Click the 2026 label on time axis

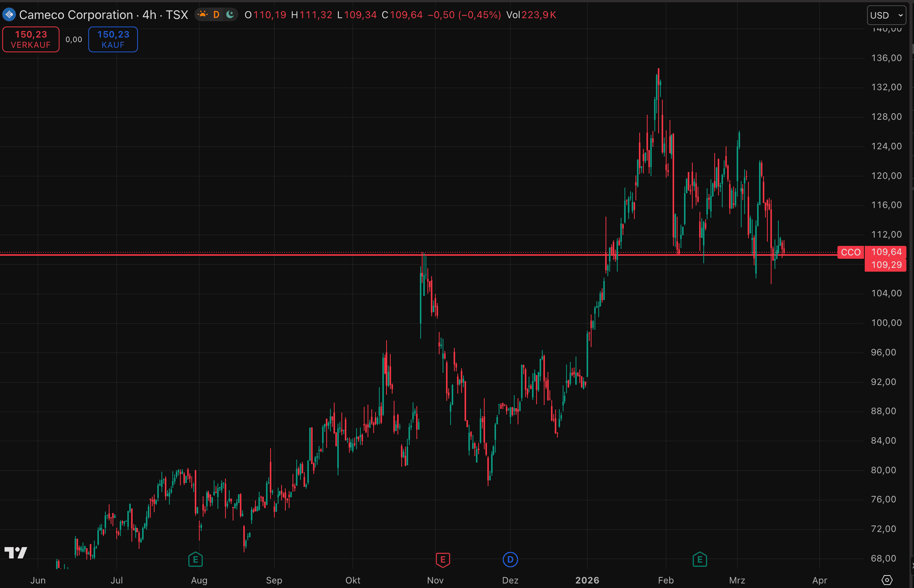pyautogui.click(x=587, y=580)
